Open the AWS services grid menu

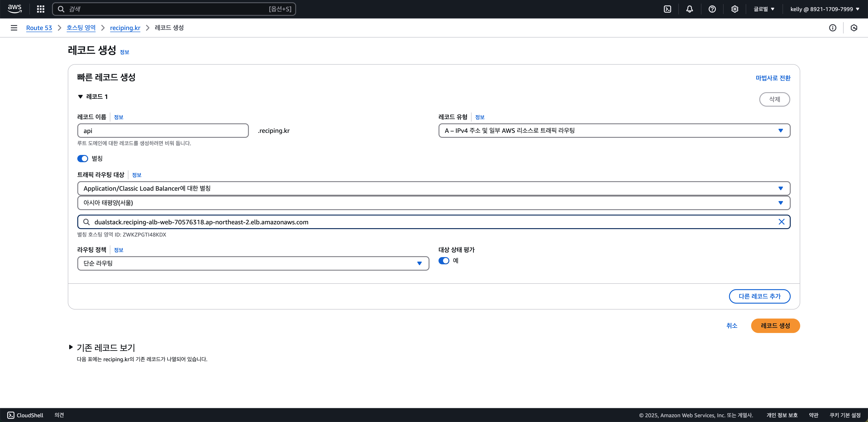pyautogui.click(x=40, y=9)
